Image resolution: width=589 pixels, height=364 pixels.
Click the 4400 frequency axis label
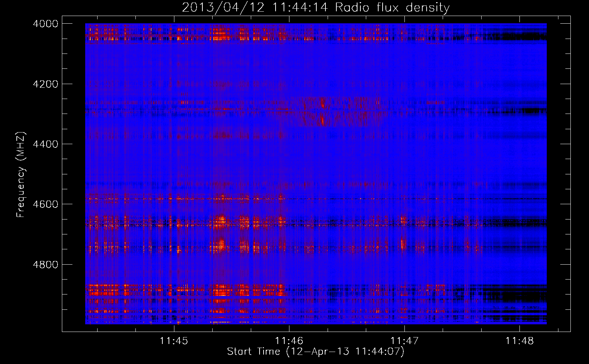click(x=46, y=144)
